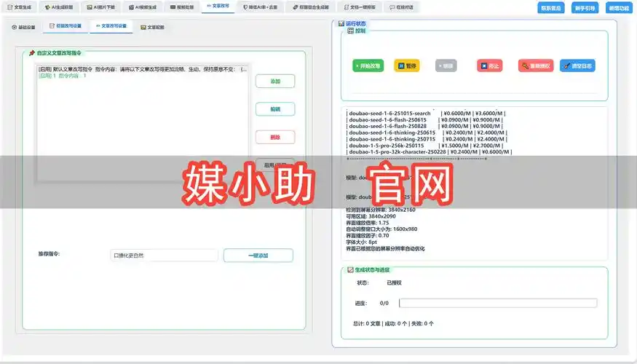Click the 编辑 button
Viewport: 637px width, 364px height.
click(275, 109)
